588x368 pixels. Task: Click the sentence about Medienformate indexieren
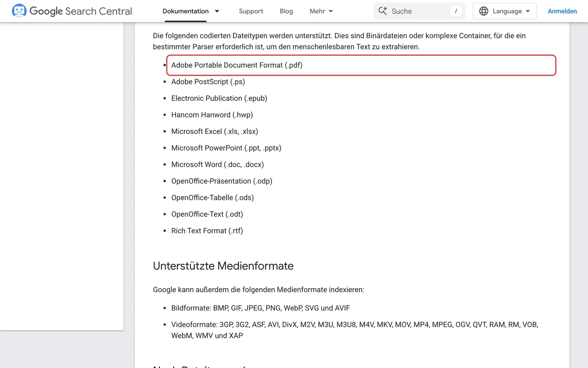[x=258, y=290]
